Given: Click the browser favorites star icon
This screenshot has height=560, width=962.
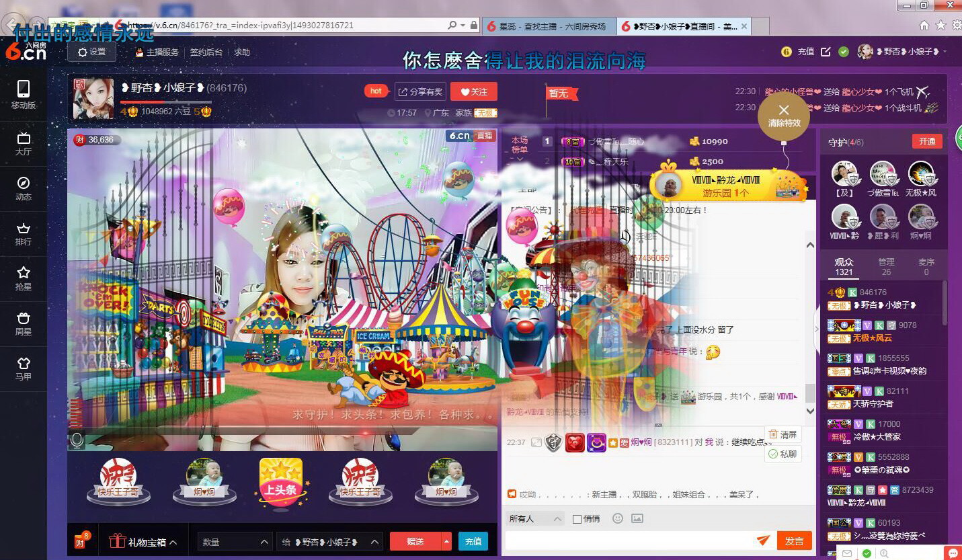Looking at the screenshot, I should [940, 26].
